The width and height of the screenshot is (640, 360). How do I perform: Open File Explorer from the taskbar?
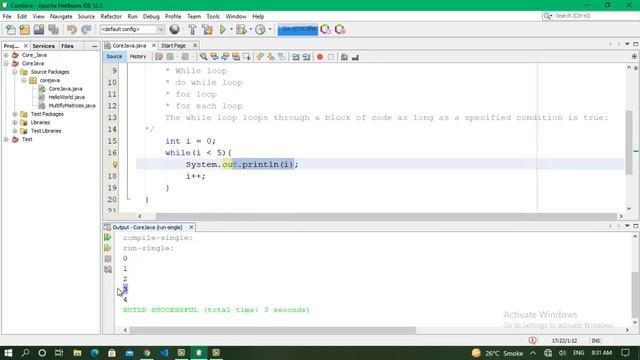click(x=77, y=353)
